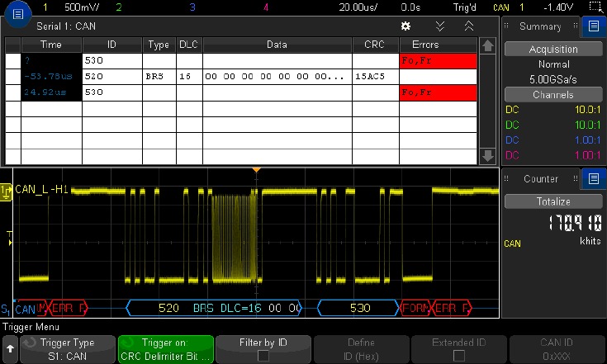Select the 520 BRS frame row
This screenshot has width=607, height=364.
pyautogui.click(x=241, y=77)
